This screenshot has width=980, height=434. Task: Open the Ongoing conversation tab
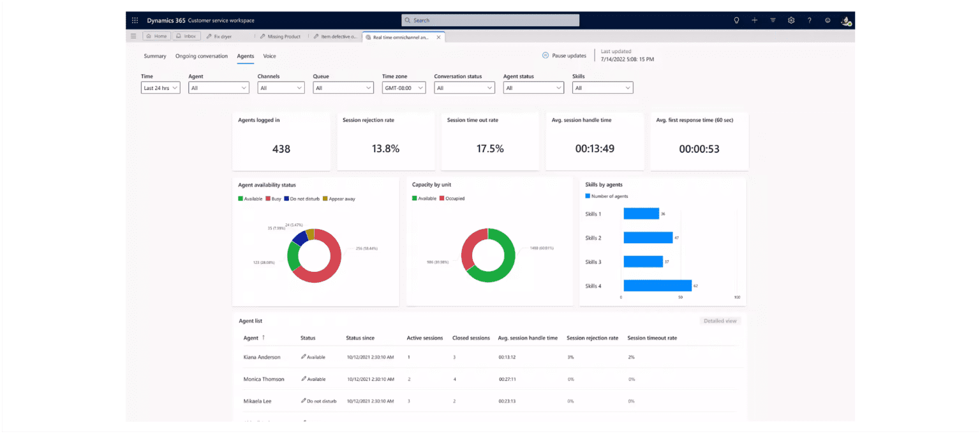pyautogui.click(x=202, y=56)
